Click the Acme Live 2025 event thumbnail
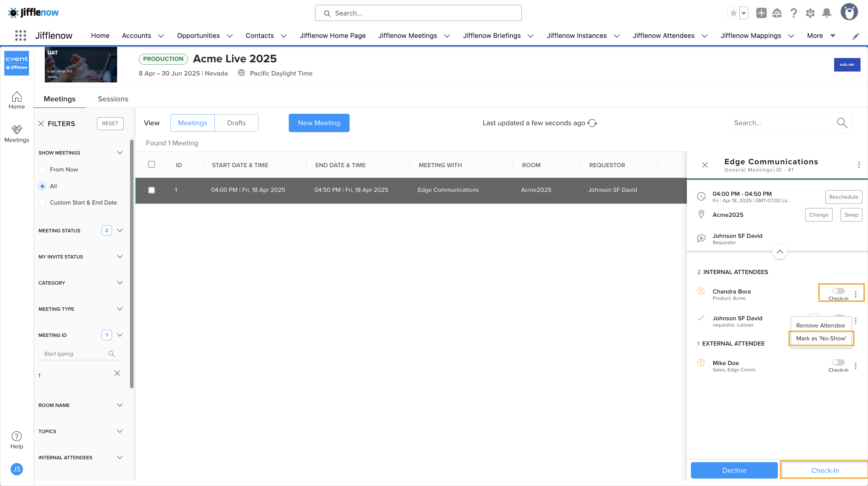868x486 pixels. pyautogui.click(x=81, y=64)
